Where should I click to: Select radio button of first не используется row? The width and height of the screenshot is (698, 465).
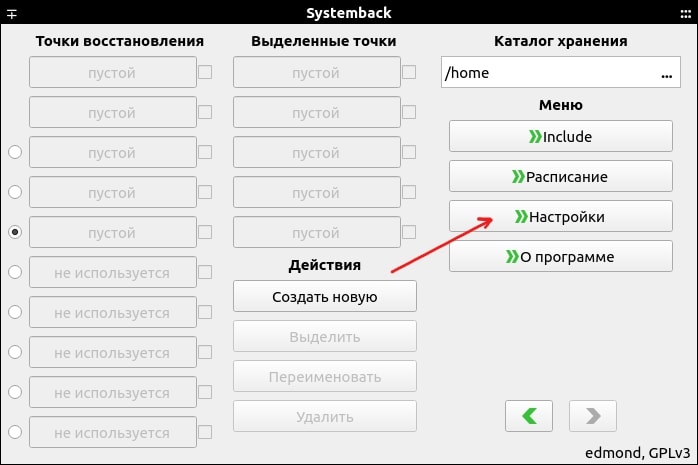point(15,272)
